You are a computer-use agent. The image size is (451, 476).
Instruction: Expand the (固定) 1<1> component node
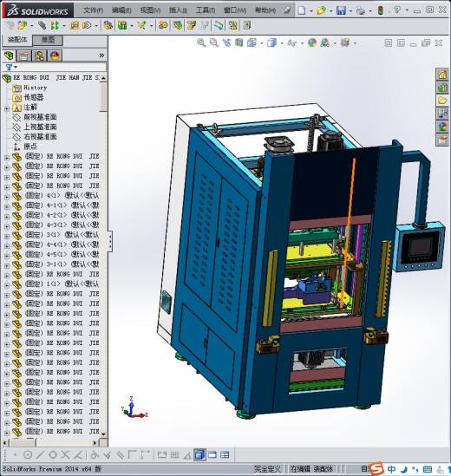pyautogui.click(x=7, y=284)
